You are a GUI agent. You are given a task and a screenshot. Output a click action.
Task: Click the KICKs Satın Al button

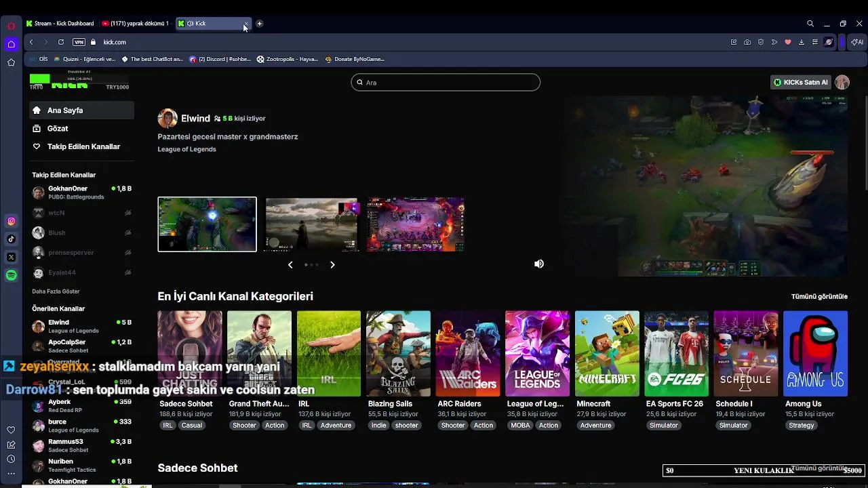pyautogui.click(x=801, y=82)
